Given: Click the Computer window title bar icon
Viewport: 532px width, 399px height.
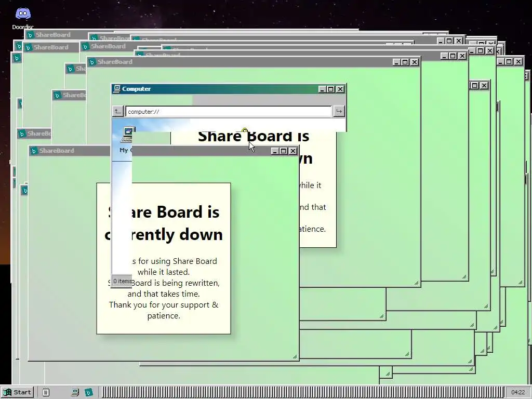Looking at the screenshot, I should pos(117,88).
